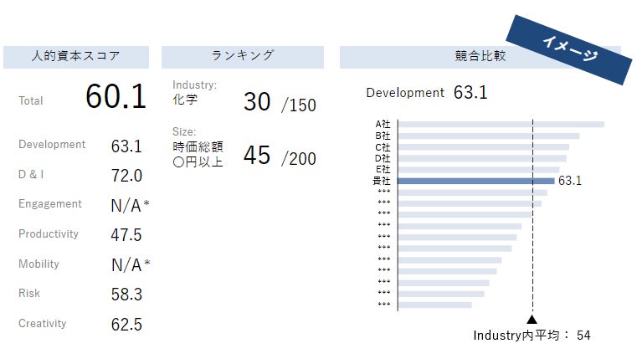Click the Total score 60.1
Screen dimensions: 637x364
click(116, 98)
